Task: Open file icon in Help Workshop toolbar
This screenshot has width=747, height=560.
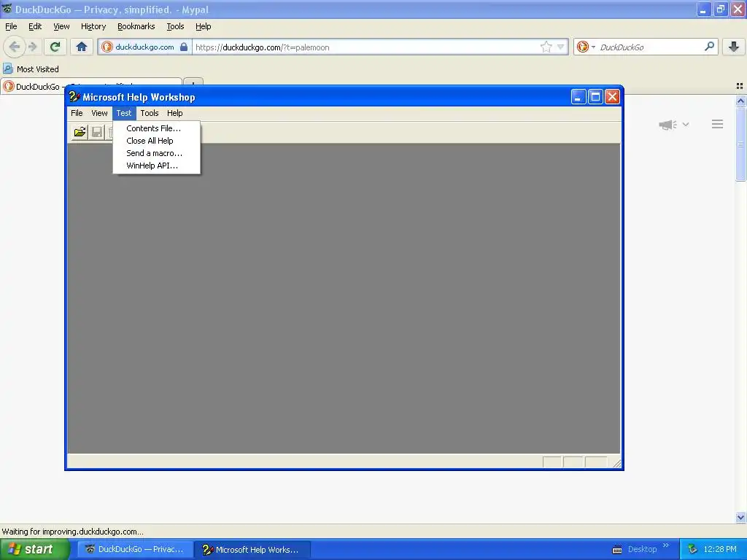Action: pyautogui.click(x=80, y=132)
